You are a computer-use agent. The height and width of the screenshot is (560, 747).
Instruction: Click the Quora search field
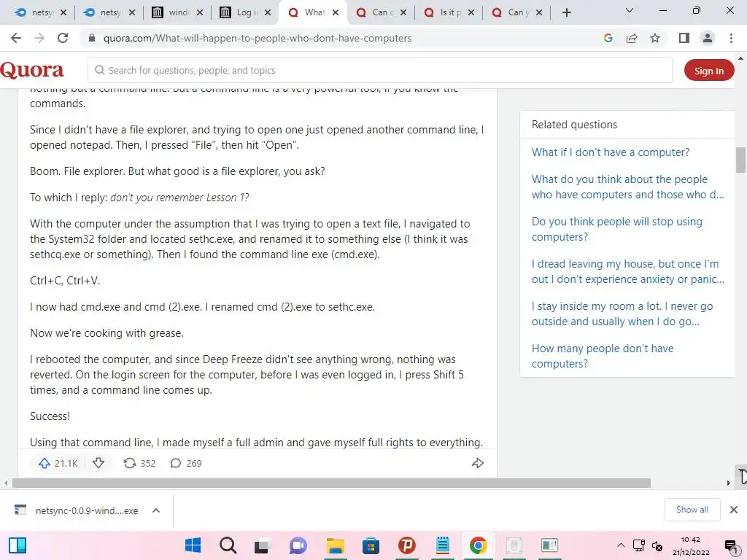pyautogui.click(x=379, y=71)
